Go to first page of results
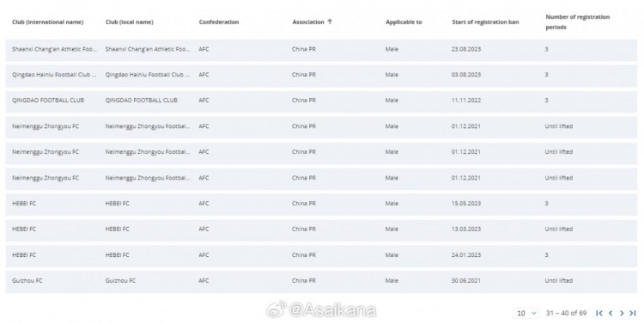The image size is (644, 324). click(599, 314)
